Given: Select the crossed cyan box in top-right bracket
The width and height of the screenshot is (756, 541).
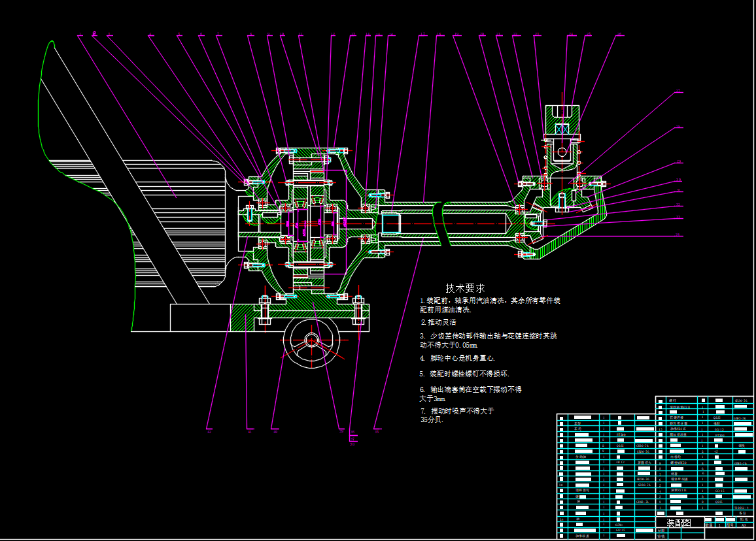Looking at the screenshot, I should pyautogui.click(x=562, y=129).
